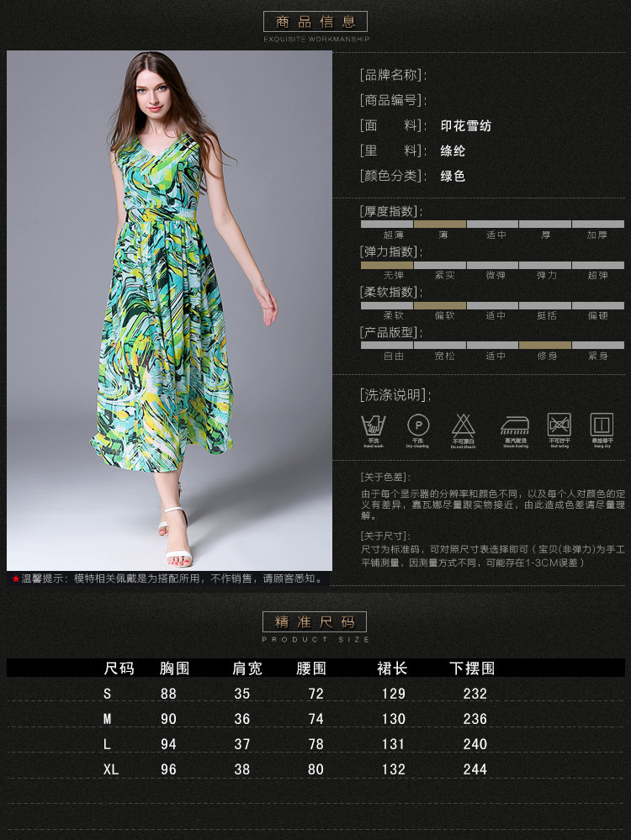
Task: Click waist value 78 in L row
Action: point(315,744)
